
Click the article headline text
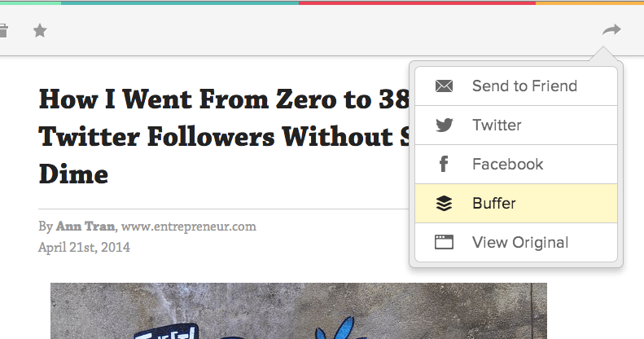(224, 136)
